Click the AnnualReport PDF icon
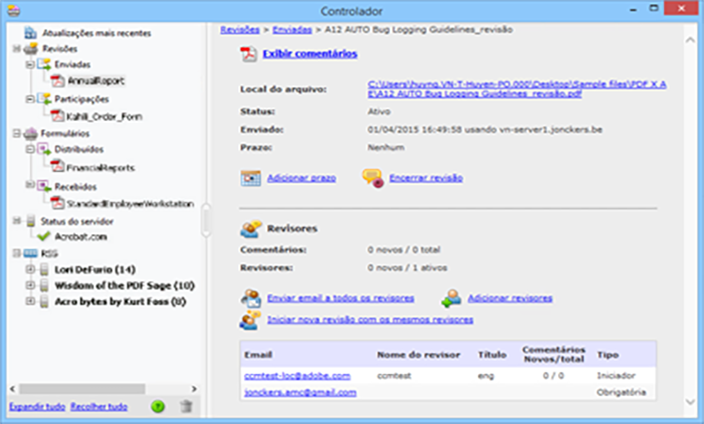This screenshot has height=424, width=704. pyautogui.click(x=57, y=81)
